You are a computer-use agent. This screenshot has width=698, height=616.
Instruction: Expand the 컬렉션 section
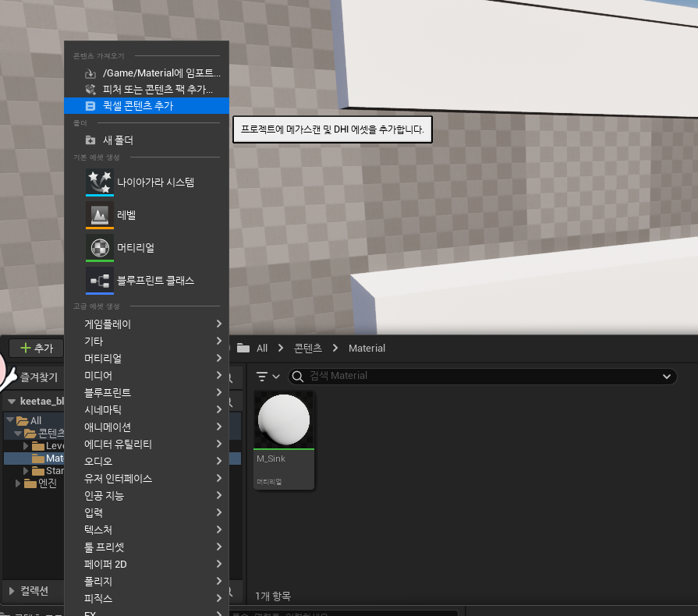pos(12,591)
